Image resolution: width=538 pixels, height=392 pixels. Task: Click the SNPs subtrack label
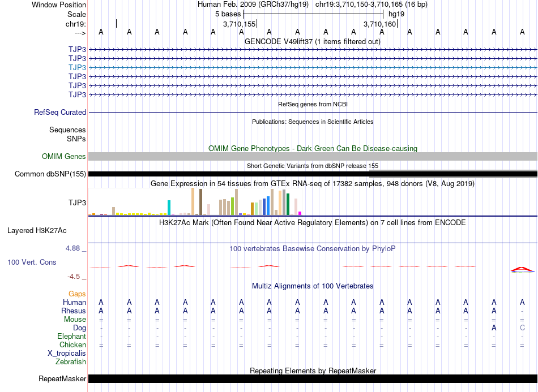coord(76,139)
